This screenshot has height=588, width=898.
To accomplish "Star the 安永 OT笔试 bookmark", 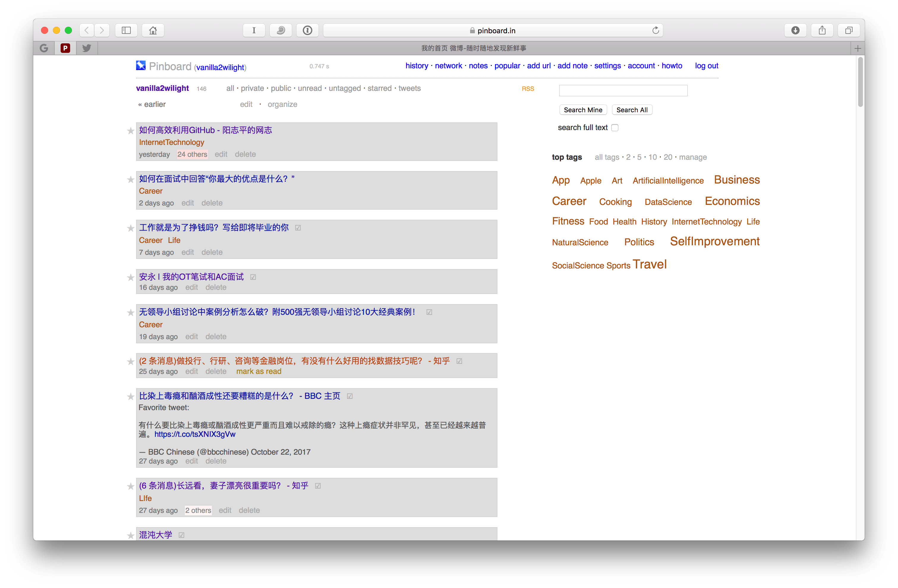I will point(130,278).
